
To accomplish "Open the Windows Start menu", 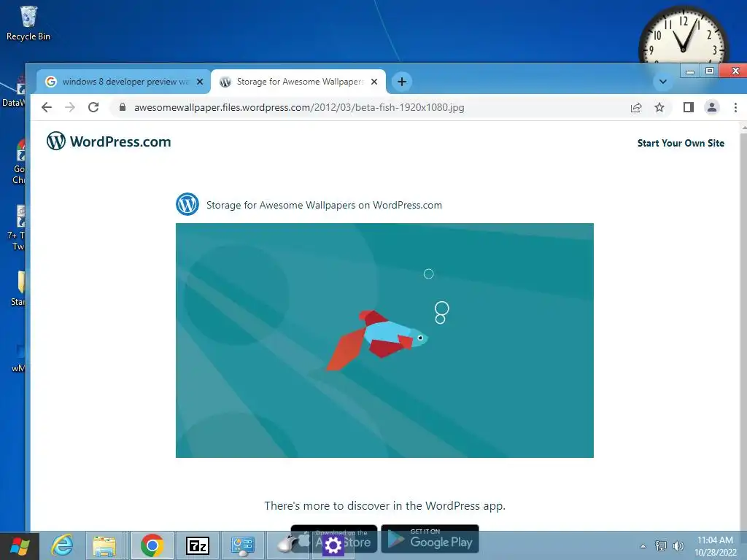I will click(x=20, y=546).
